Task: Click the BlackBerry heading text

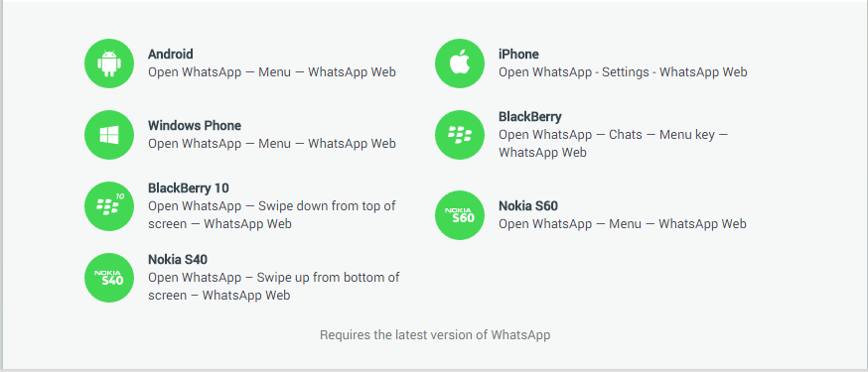Action: 529,117
